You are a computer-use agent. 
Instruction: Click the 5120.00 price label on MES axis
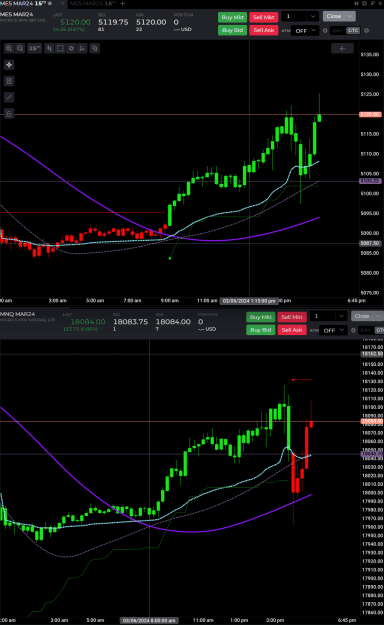coord(370,114)
